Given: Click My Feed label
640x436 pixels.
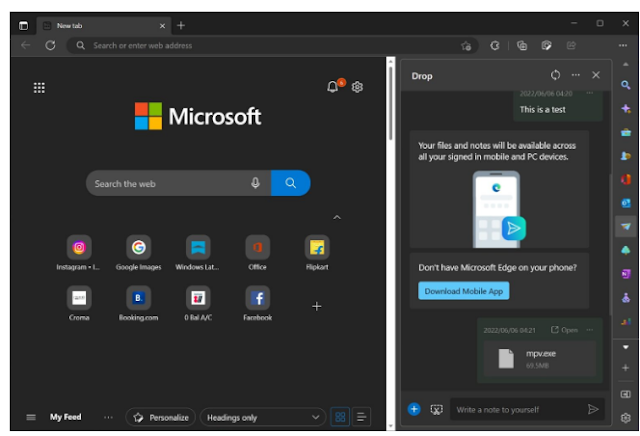Looking at the screenshot, I should coord(65,417).
